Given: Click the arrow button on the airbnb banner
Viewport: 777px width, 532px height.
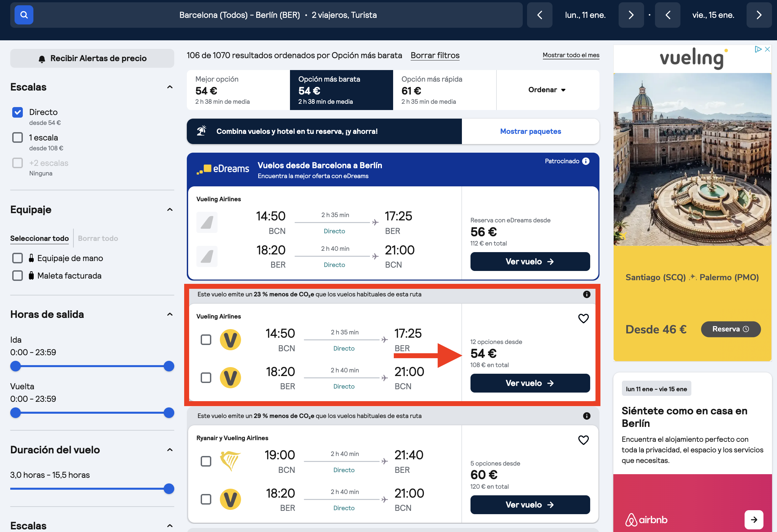Looking at the screenshot, I should [x=754, y=520].
